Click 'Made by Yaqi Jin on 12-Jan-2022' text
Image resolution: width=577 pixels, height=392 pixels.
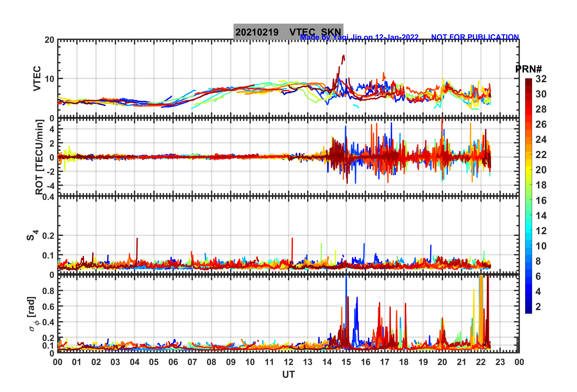(x=359, y=37)
